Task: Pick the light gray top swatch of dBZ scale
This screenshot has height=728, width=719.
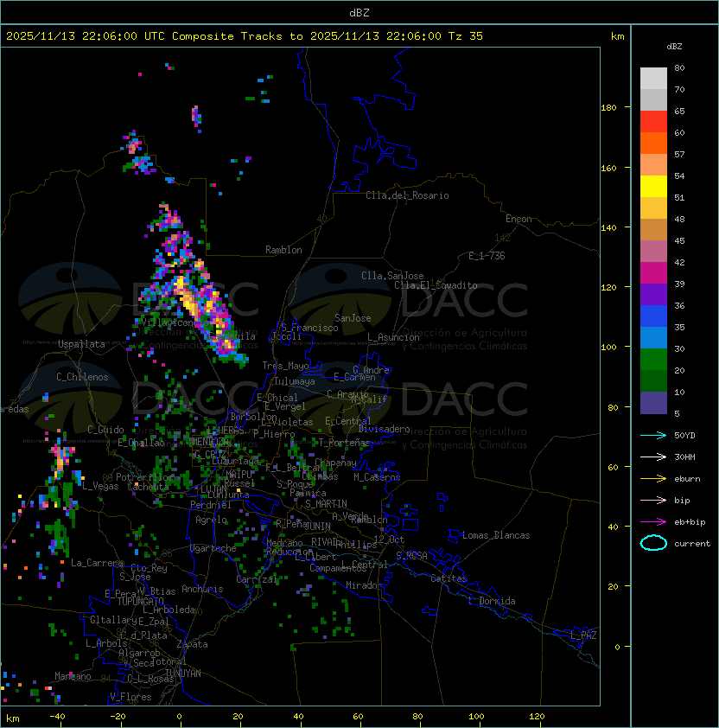Action: pos(653,79)
